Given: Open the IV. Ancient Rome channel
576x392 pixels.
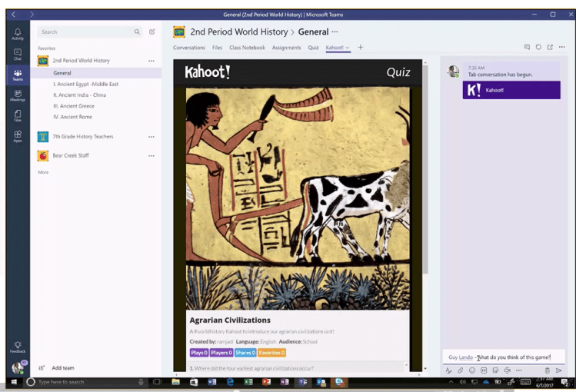Looking at the screenshot, I should coord(72,117).
